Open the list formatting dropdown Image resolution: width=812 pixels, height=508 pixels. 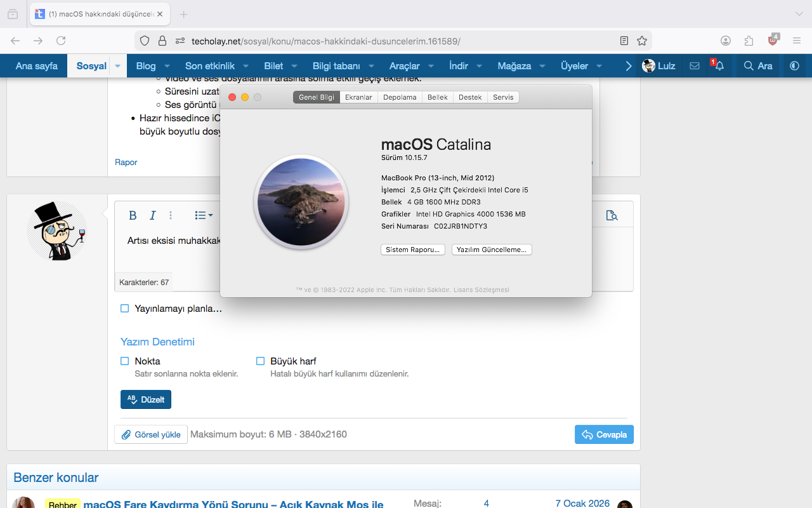point(204,215)
